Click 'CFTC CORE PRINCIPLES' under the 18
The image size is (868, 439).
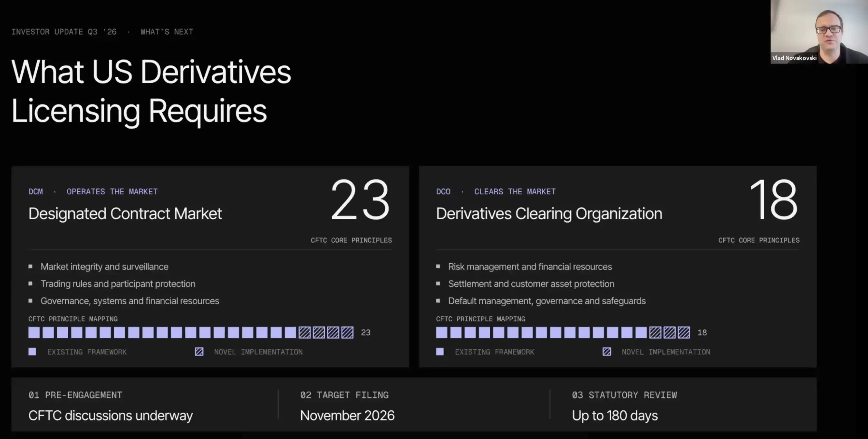pos(759,240)
